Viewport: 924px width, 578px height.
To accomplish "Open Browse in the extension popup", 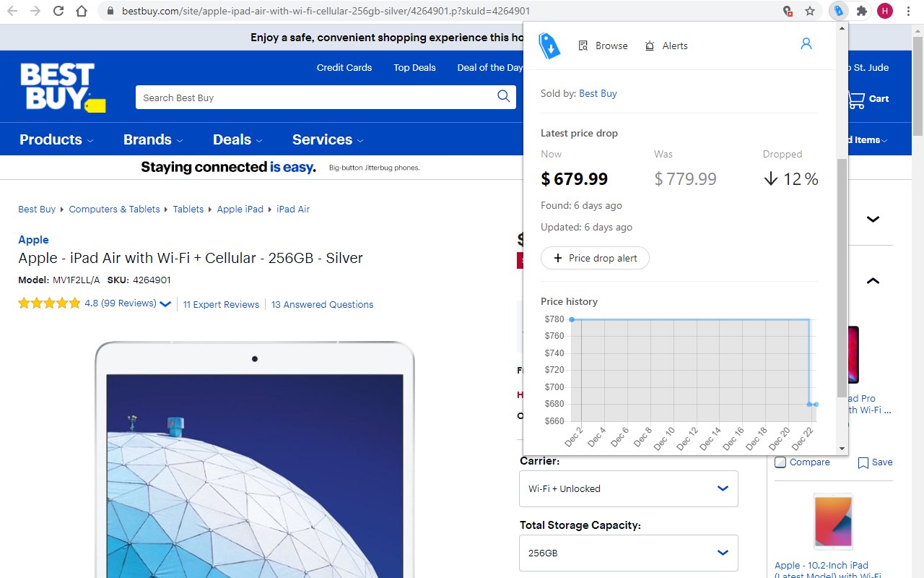I will click(603, 46).
